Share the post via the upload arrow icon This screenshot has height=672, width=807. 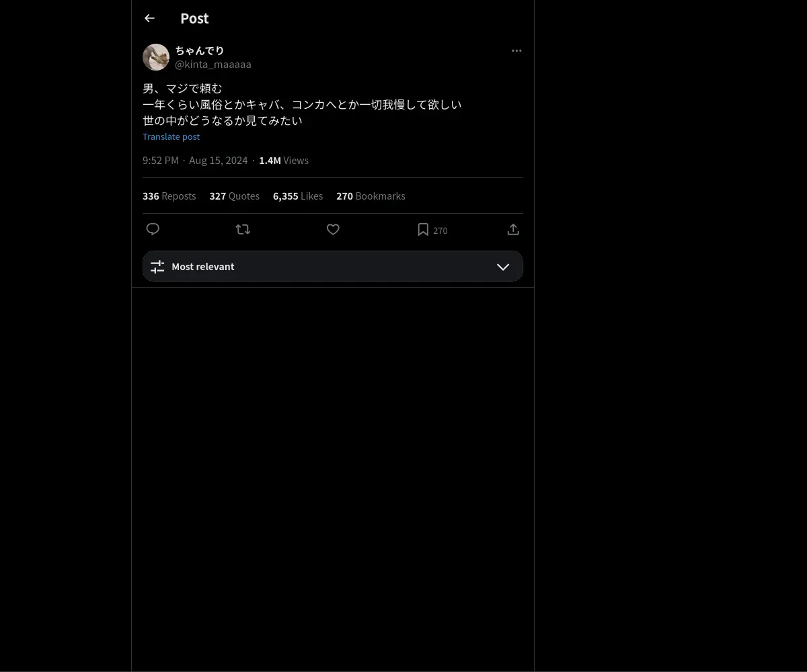[513, 230]
